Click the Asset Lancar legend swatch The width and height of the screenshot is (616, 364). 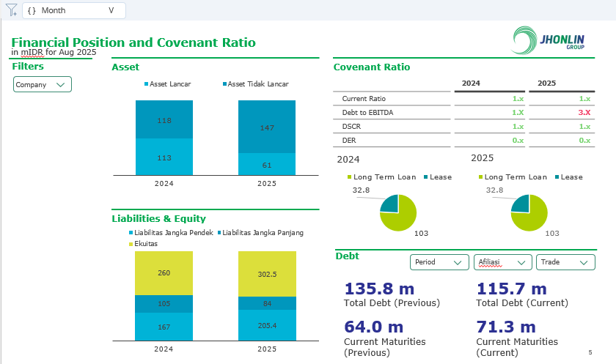(147, 84)
